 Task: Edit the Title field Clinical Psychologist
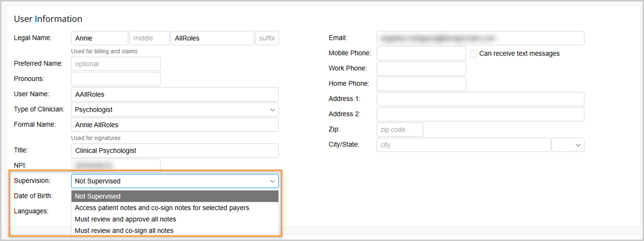tap(175, 150)
